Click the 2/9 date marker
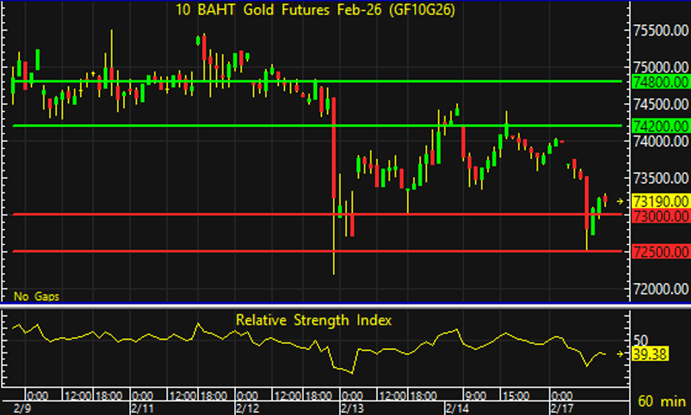Image resolution: width=691 pixels, height=415 pixels. click(x=14, y=408)
